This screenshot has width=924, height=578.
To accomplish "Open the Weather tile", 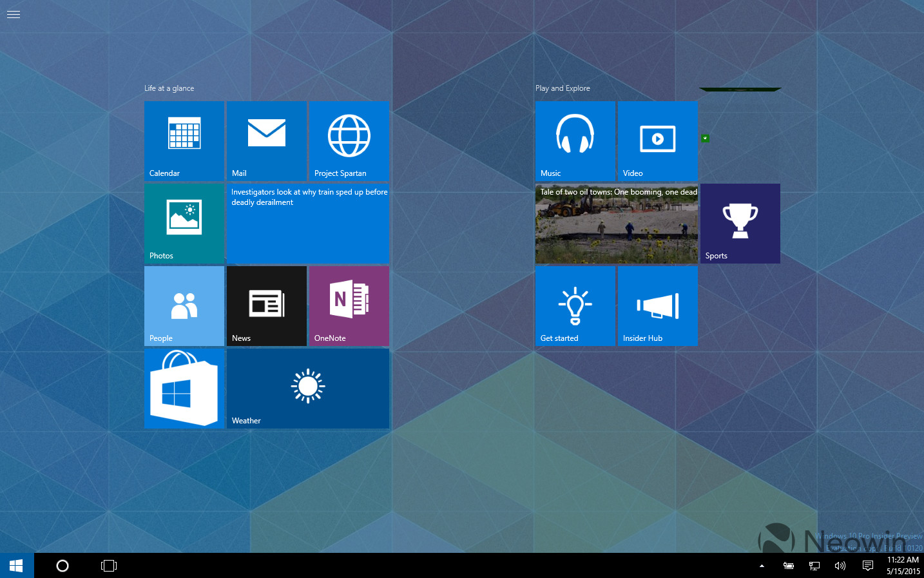I will coord(308,389).
